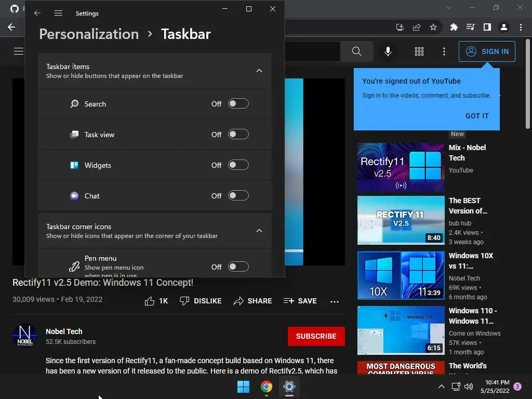This screenshot has height=399, width=532.
Task: Open the notification badge in the taskbar
Action: pyautogui.click(x=517, y=387)
